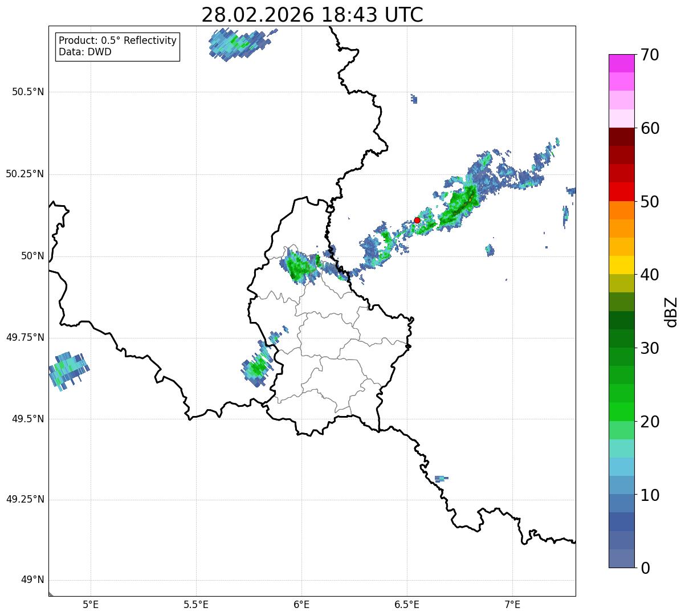Viewport: 685px width, 616px height.
Task: Click the title "28.02.2026 18:43 UTC"
Action: point(312,15)
